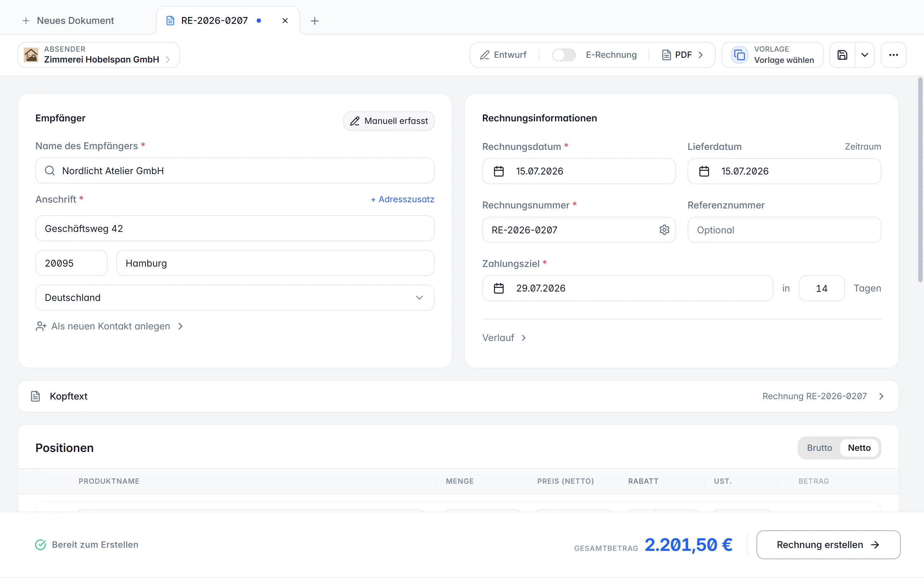Click the save document icon
924x578 pixels.
pos(842,55)
